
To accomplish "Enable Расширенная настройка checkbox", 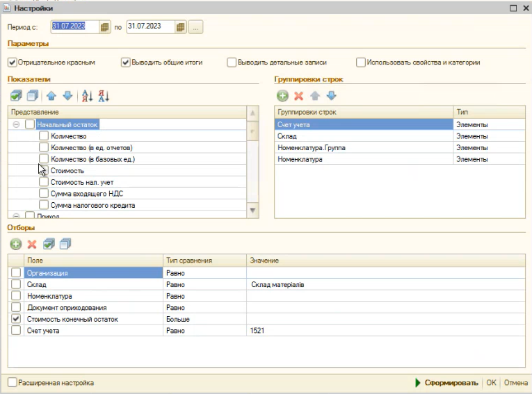I will (13, 382).
